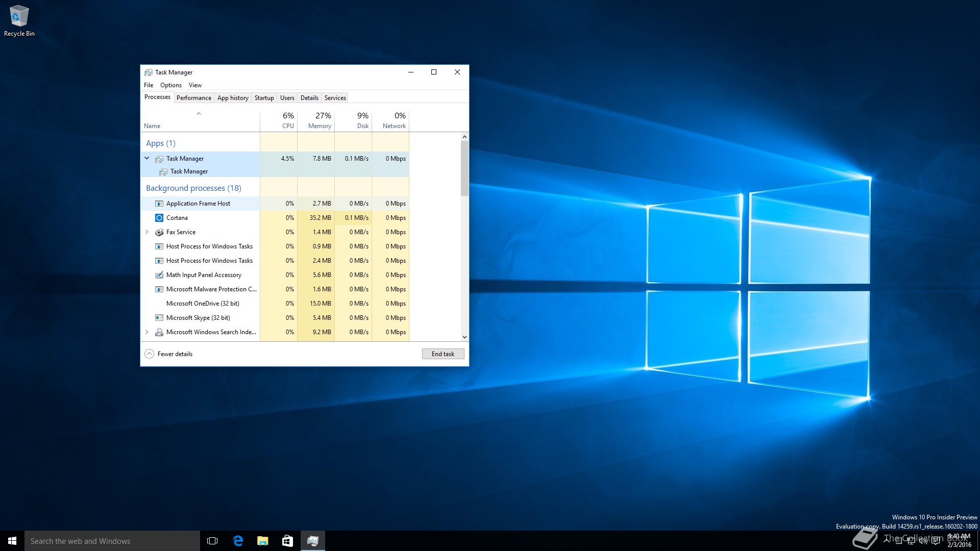Sort processes by Memory column

(320, 120)
